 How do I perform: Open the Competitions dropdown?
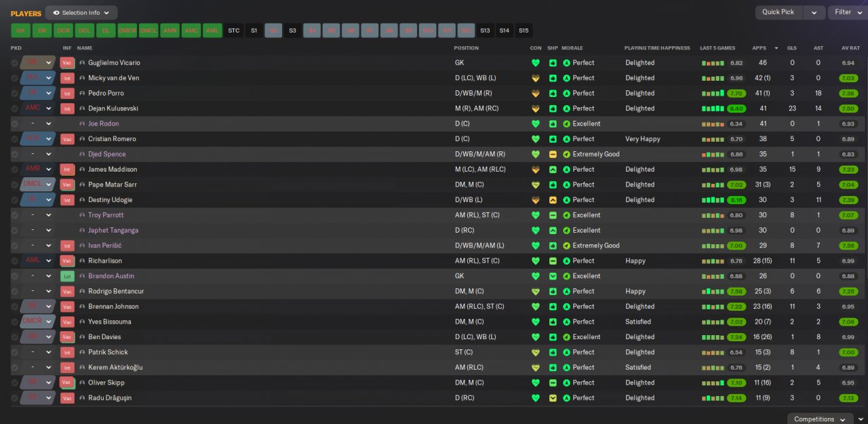[x=819, y=419]
